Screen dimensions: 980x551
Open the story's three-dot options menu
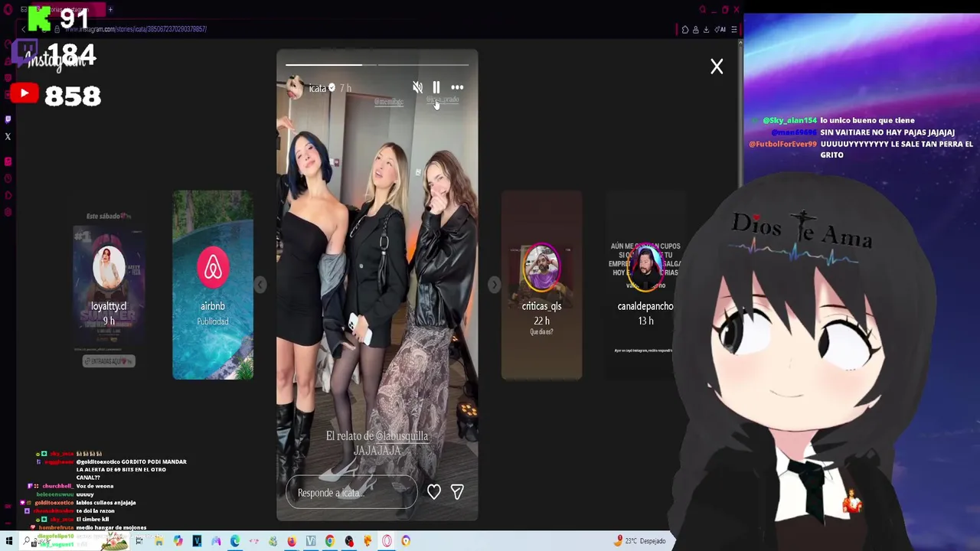coord(457,88)
